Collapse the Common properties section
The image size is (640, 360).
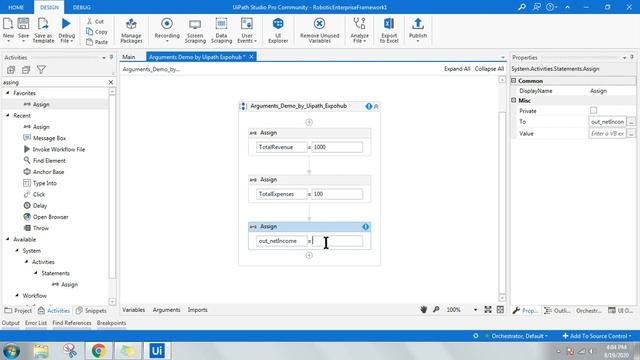(x=514, y=81)
